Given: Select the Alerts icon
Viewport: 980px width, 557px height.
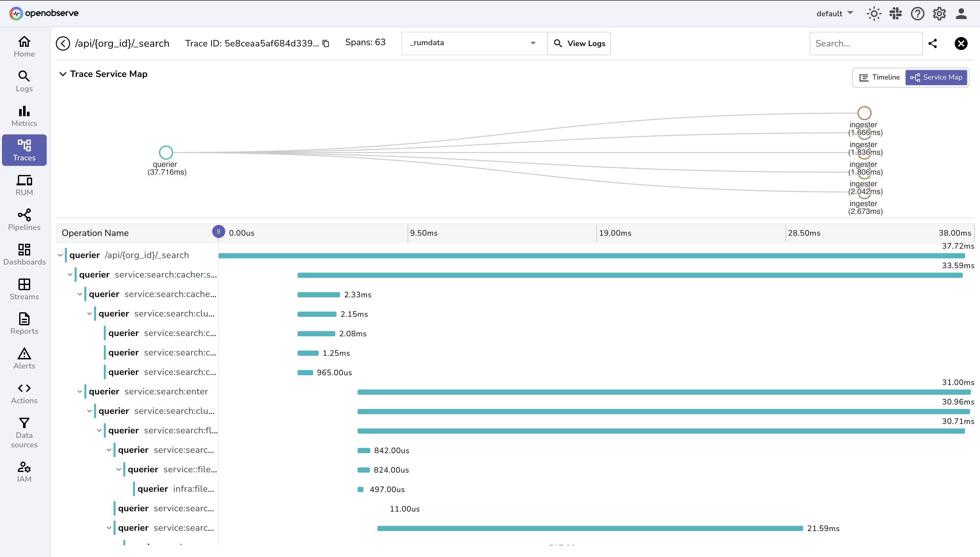Looking at the screenshot, I should tap(24, 358).
